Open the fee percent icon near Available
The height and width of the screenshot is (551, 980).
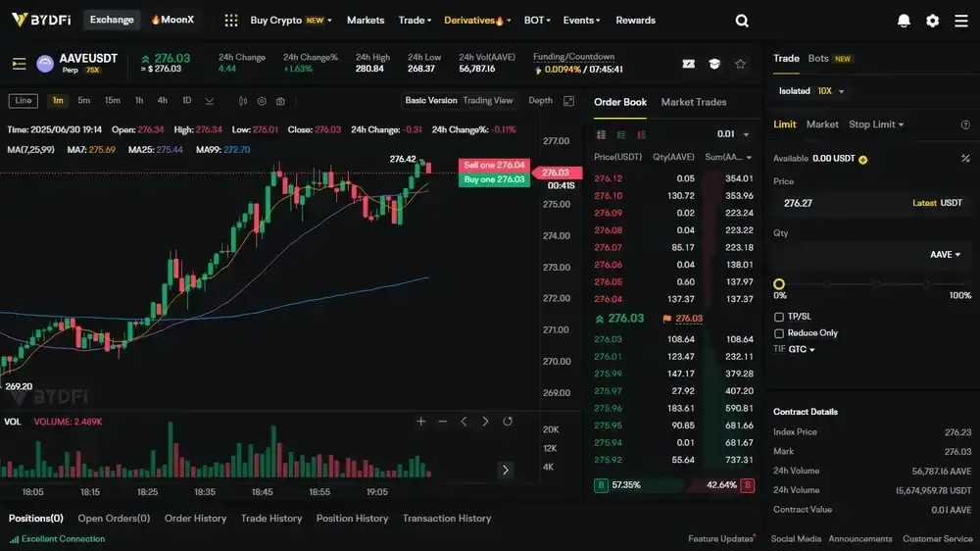coord(965,158)
